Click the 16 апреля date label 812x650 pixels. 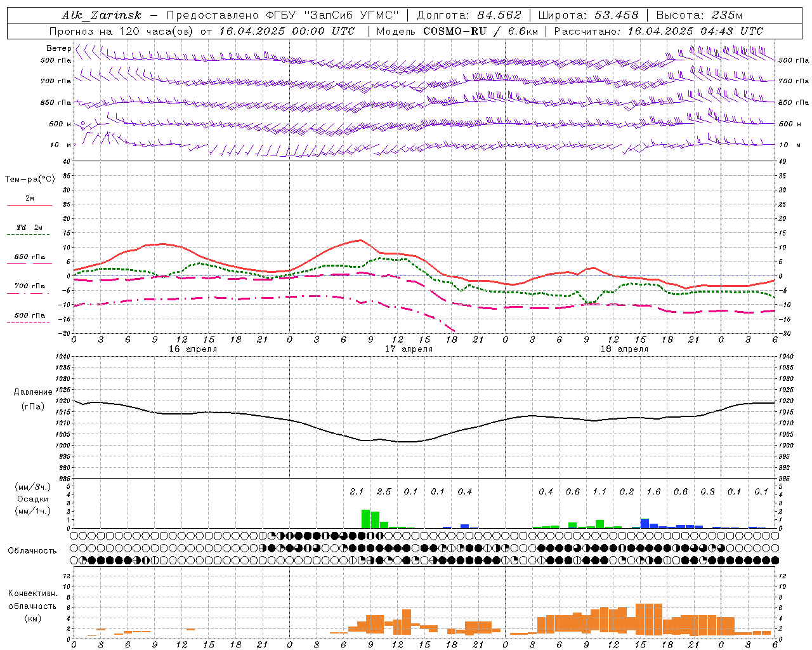pyautogui.click(x=193, y=349)
